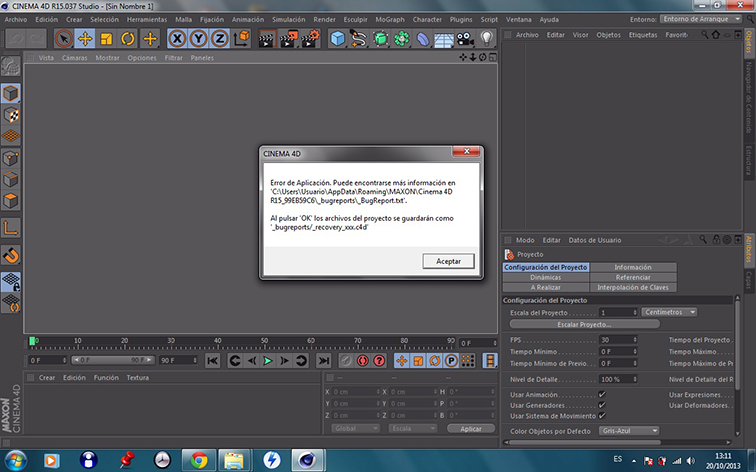Open the Referenciar tab

point(633,277)
